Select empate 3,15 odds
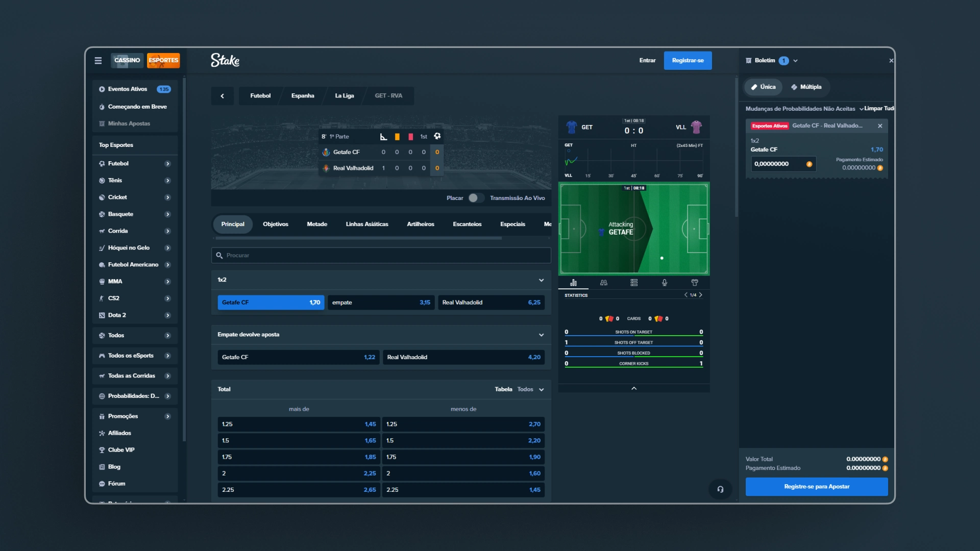Image resolution: width=980 pixels, height=551 pixels. [381, 303]
